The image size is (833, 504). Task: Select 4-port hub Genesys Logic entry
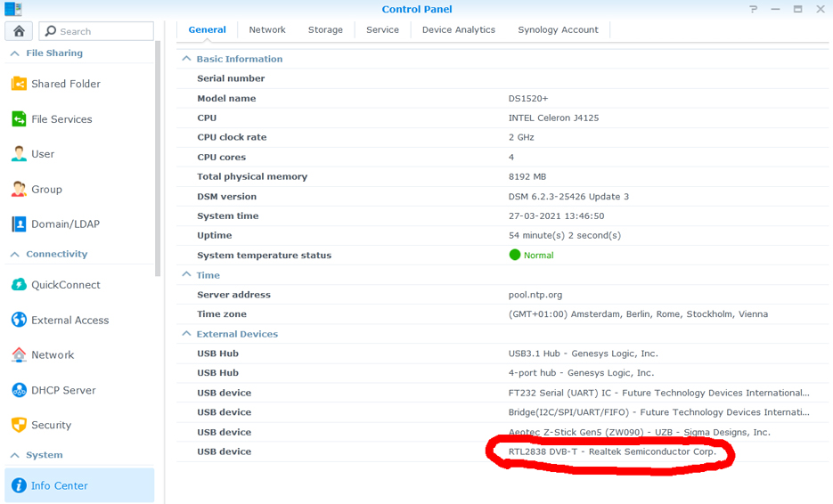pos(581,373)
